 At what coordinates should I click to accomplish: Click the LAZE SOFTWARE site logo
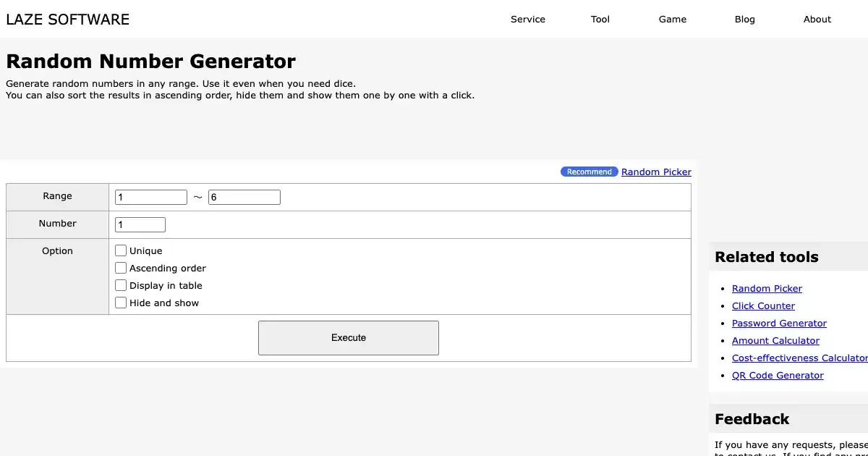pyautogui.click(x=68, y=20)
